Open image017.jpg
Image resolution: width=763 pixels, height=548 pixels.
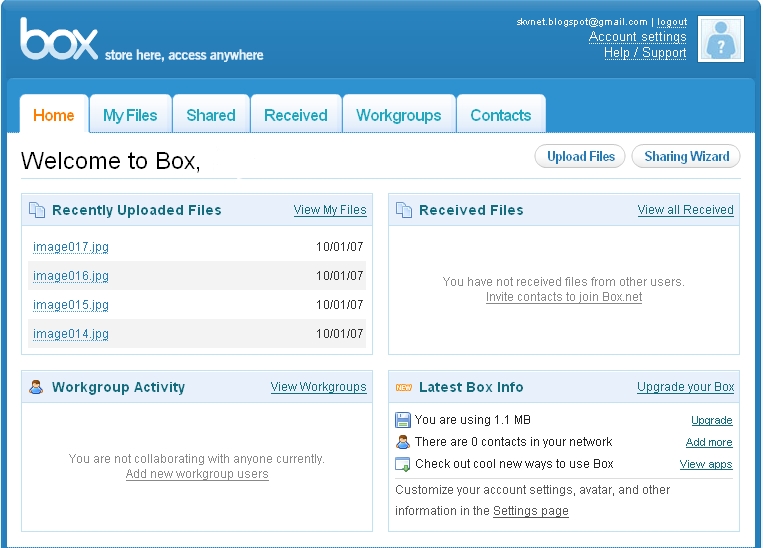(71, 247)
